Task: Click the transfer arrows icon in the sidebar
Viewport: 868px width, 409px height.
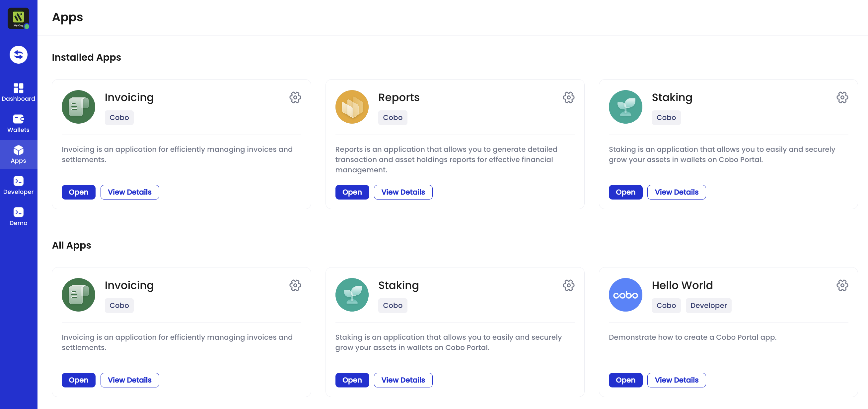Action: click(18, 55)
